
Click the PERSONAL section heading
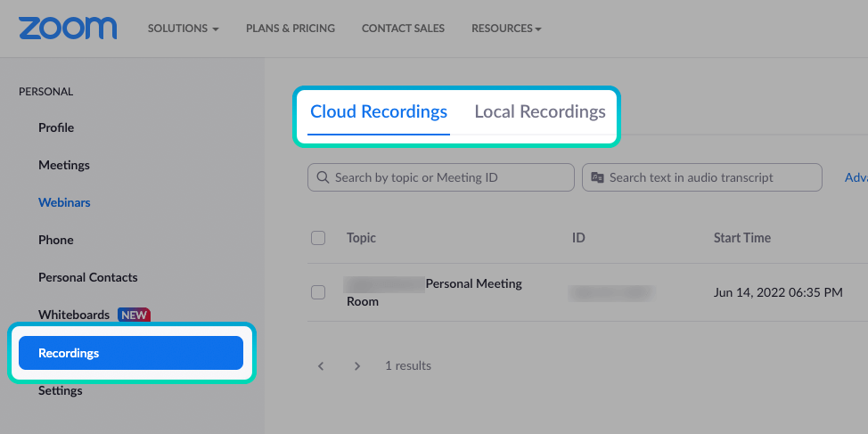[46, 92]
